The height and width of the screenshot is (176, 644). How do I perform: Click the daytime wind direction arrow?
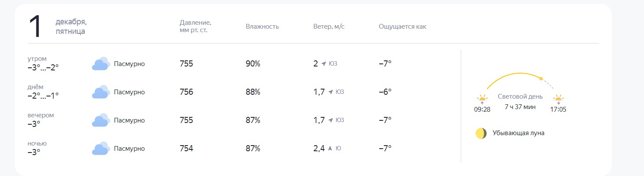tap(330, 92)
